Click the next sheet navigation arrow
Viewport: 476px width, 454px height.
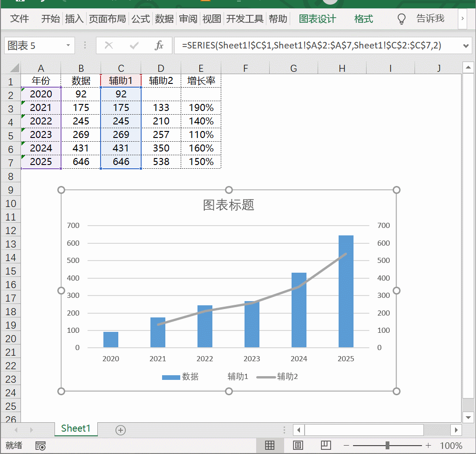(31, 430)
